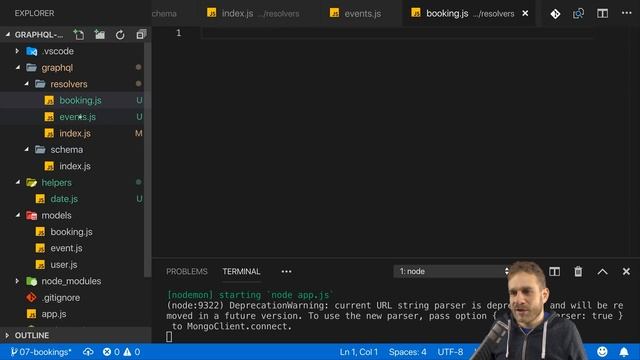Image resolution: width=640 pixels, height=360 pixels.
Task: Click the terminal prompt cursor line
Action: (x=169, y=337)
